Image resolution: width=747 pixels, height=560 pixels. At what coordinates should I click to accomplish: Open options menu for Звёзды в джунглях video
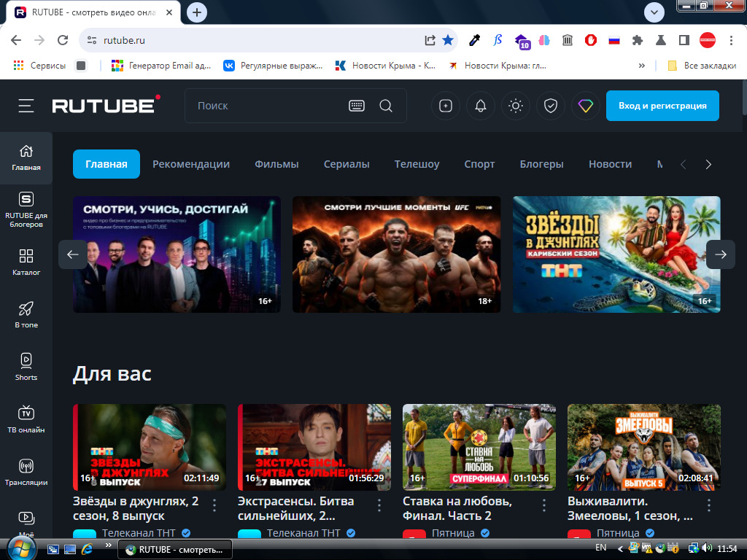[x=214, y=505]
